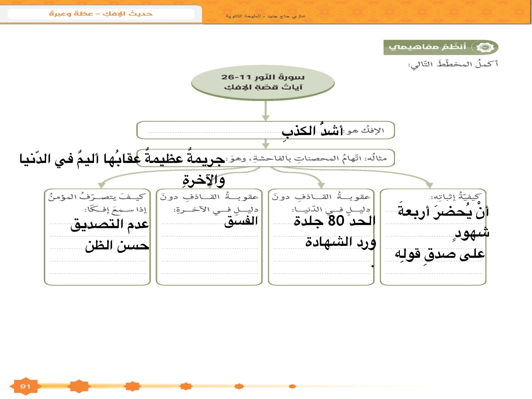Click the author text غازي حاج جنيد
This screenshot has width=532, height=399.
click(266, 16)
